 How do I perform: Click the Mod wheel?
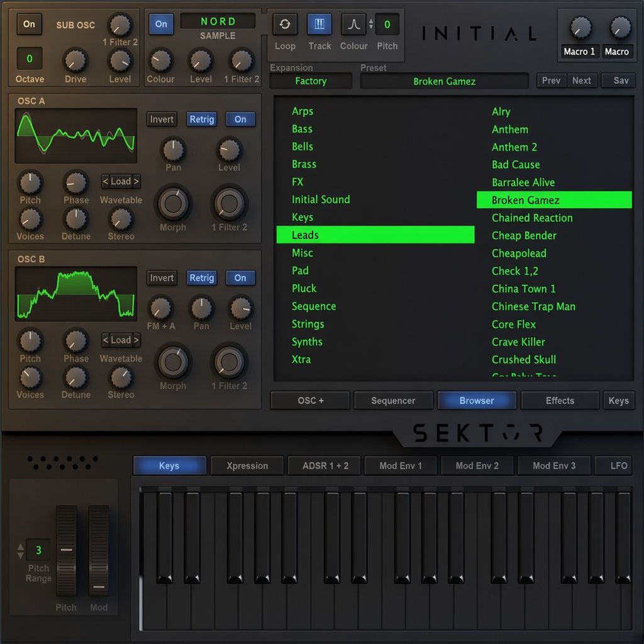(x=99, y=550)
